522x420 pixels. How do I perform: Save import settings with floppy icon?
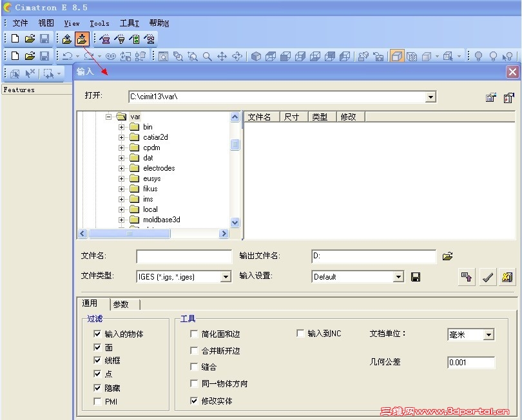[416, 277]
